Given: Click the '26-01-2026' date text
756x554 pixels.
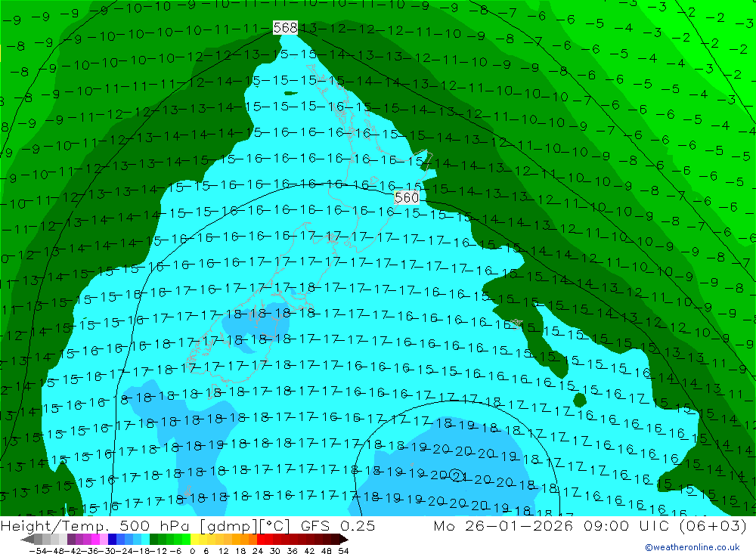Looking at the screenshot, I should click(x=519, y=525).
